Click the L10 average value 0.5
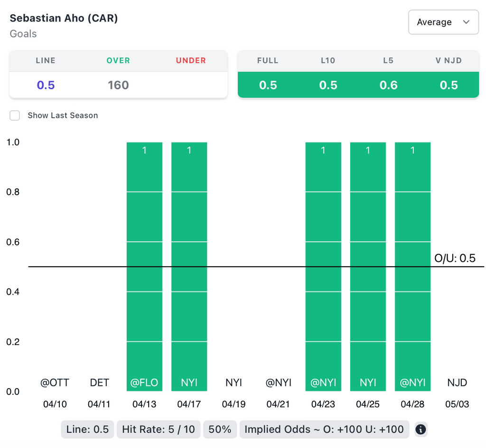 328,85
